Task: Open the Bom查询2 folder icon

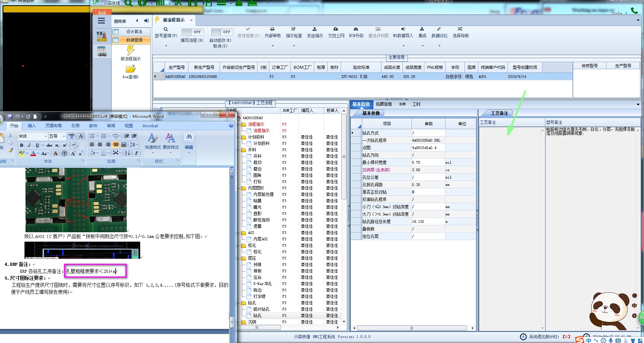Action: (130, 69)
